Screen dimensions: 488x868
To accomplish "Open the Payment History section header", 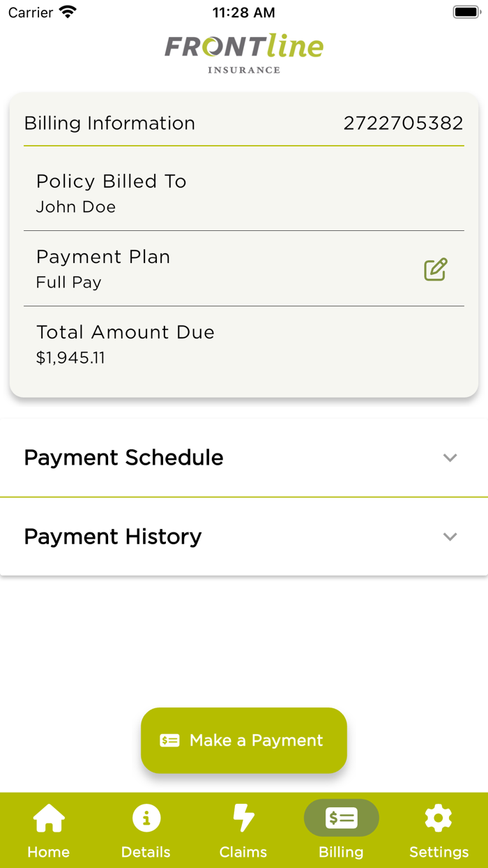I will click(x=244, y=537).
